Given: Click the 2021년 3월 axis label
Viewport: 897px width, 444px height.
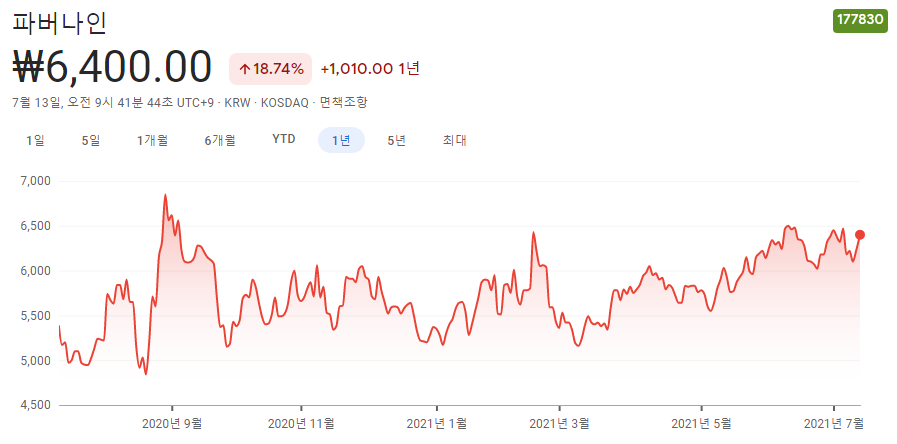Looking at the screenshot, I should 559,424.
